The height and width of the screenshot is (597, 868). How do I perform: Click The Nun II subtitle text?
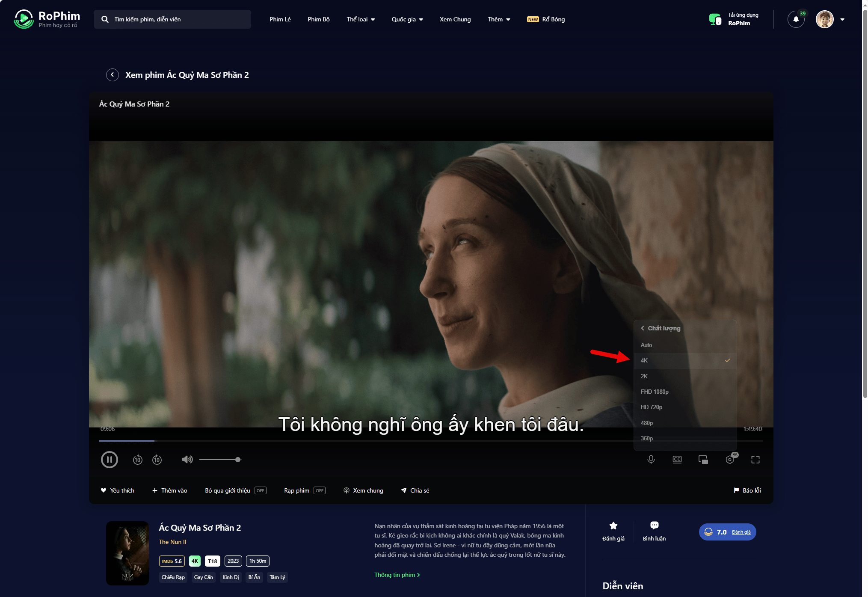point(172,542)
